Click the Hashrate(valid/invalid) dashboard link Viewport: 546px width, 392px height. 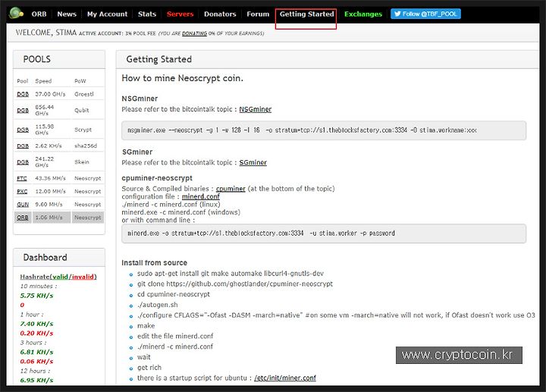[58, 277]
